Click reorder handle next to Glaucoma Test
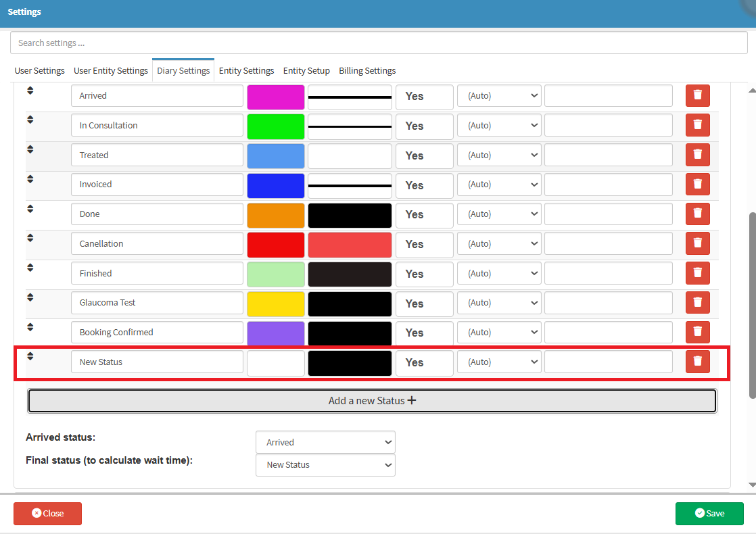Viewport: 756px width, 534px height. 30,297
